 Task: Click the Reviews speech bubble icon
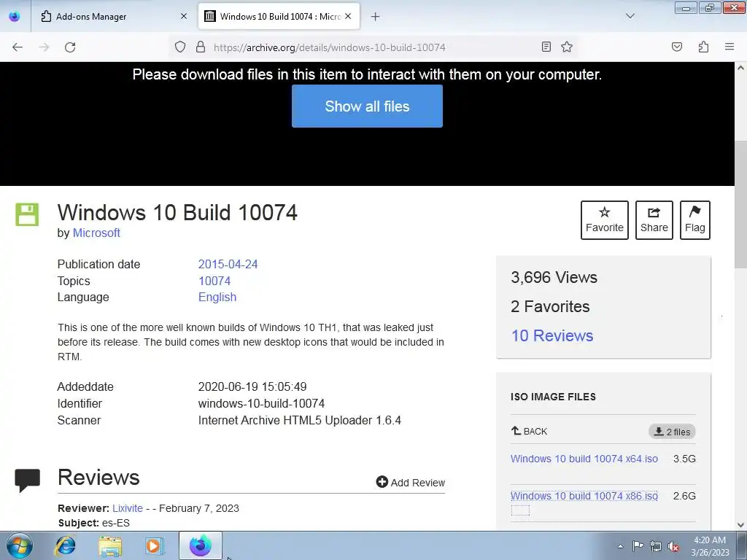point(28,480)
